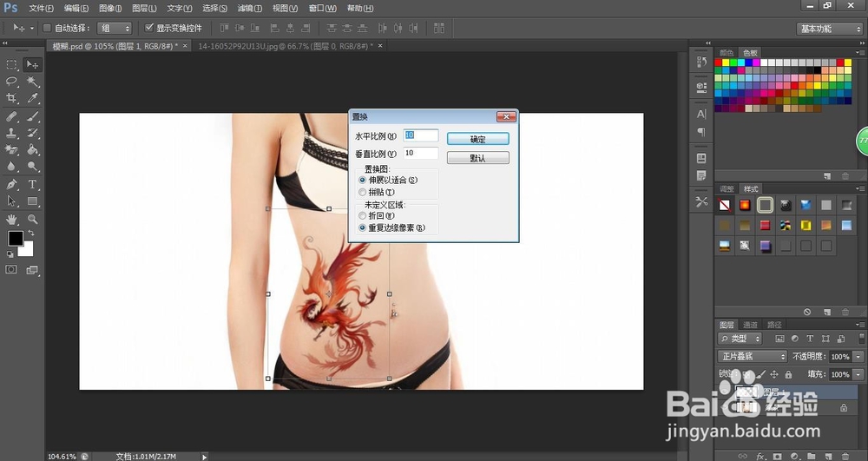Click the background color white swatch

[x=28, y=251]
